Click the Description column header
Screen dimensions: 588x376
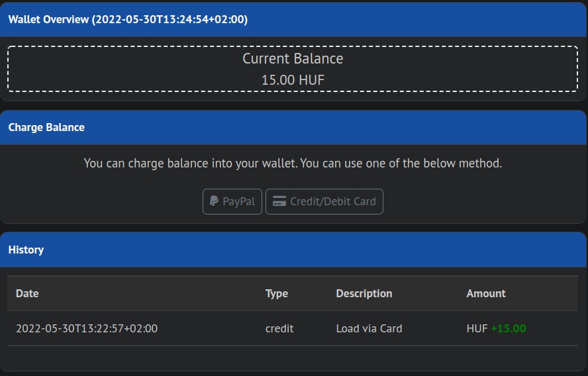click(364, 293)
